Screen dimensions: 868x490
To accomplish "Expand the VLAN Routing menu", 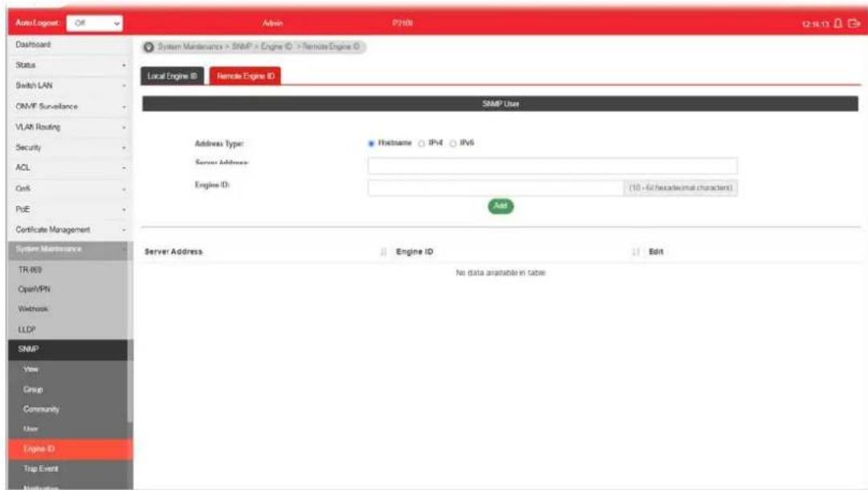I will 70,127.
